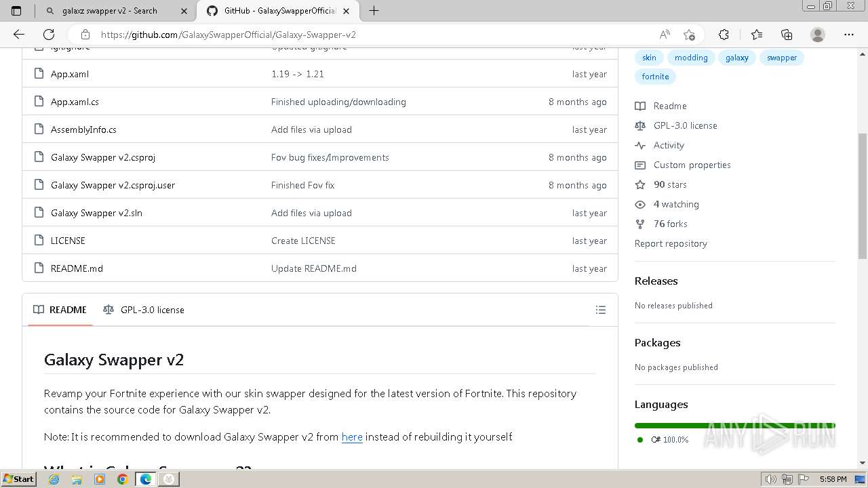Select the GitHub GalaxySwapperOfficial tab
This screenshot has width=868, height=488.
(279, 11)
